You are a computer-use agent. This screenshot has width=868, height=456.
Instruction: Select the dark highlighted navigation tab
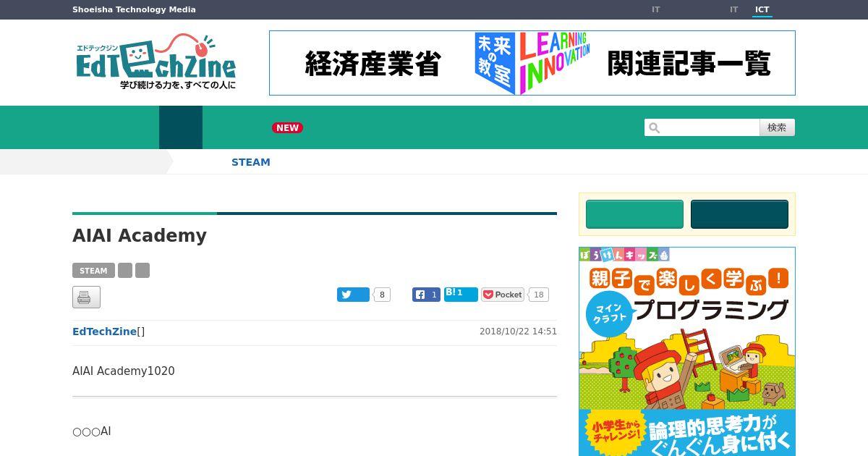pyautogui.click(x=181, y=127)
